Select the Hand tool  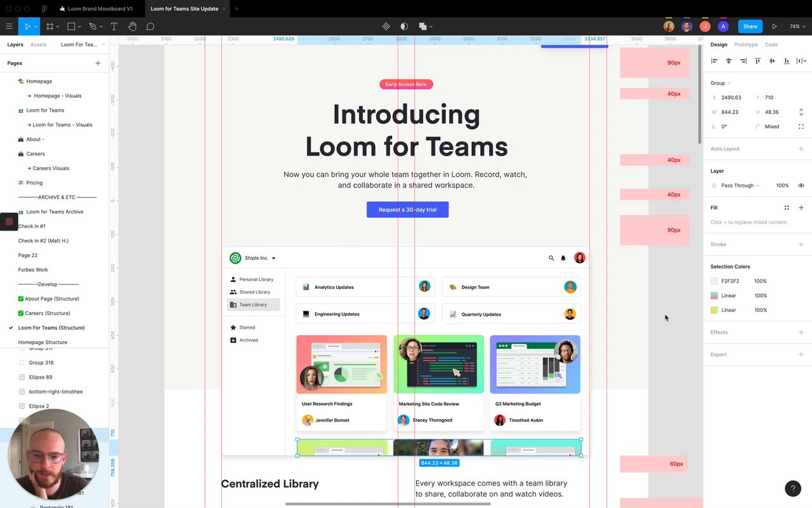tap(132, 27)
